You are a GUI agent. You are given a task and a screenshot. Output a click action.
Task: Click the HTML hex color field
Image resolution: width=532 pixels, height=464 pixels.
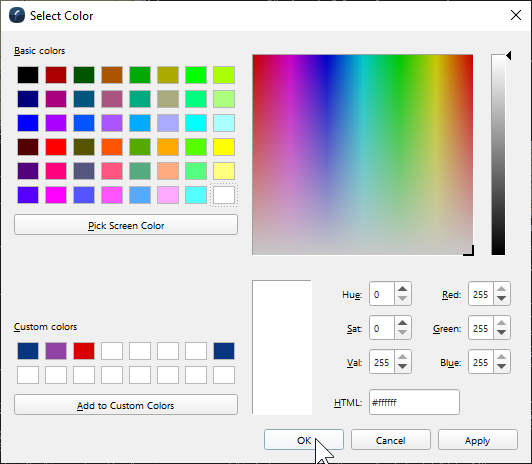point(414,402)
